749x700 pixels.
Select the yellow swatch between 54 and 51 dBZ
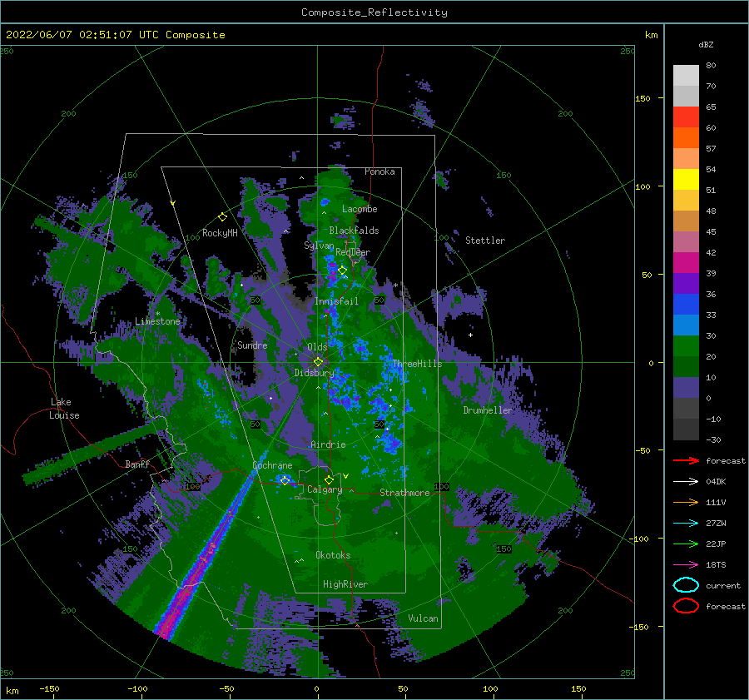[x=686, y=179]
